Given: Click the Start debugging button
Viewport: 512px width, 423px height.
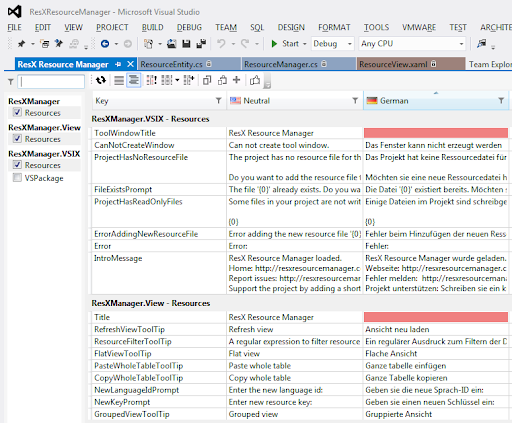Looking at the screenshot, I should click(285, 44).
